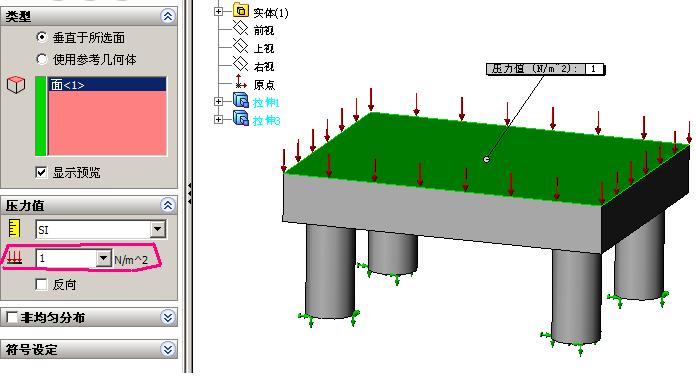The width and height of the screenshot is (696, 384).
Task: Click the panel splitter collapse arrows
Action: (x=190, y=194)
